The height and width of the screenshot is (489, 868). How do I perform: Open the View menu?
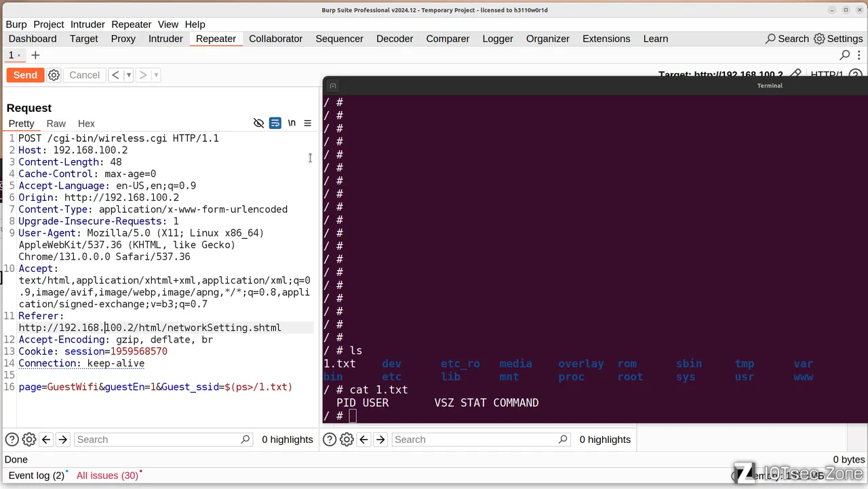[x=168, y=24]
